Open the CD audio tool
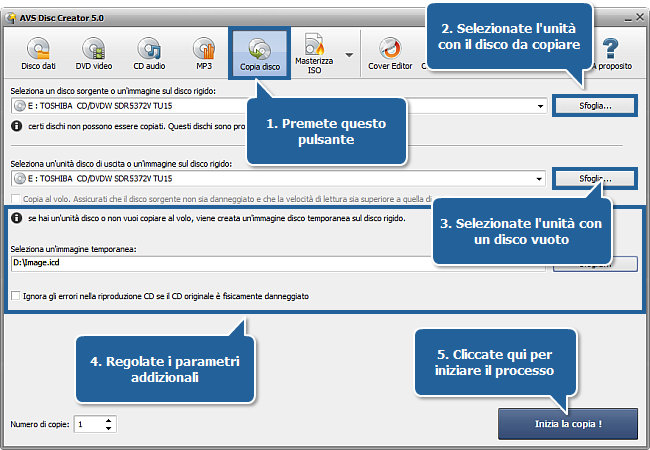Viewport: 650px width, 450px height. (x=149, y=54)
